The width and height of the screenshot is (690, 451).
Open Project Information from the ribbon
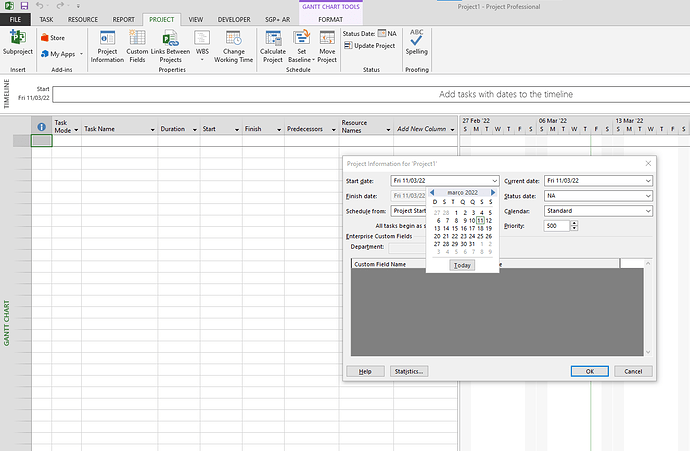click(x=107, y=47)
